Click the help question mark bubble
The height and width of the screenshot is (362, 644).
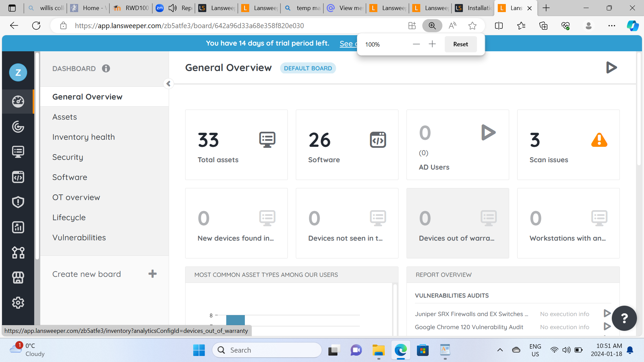[x=624, y=318]
